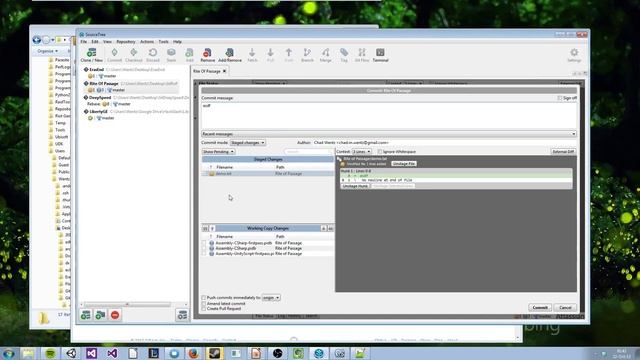Open the origin remote dropdown
The width and height of the screenshot is (640, 360).
click(x=271, y=298)
